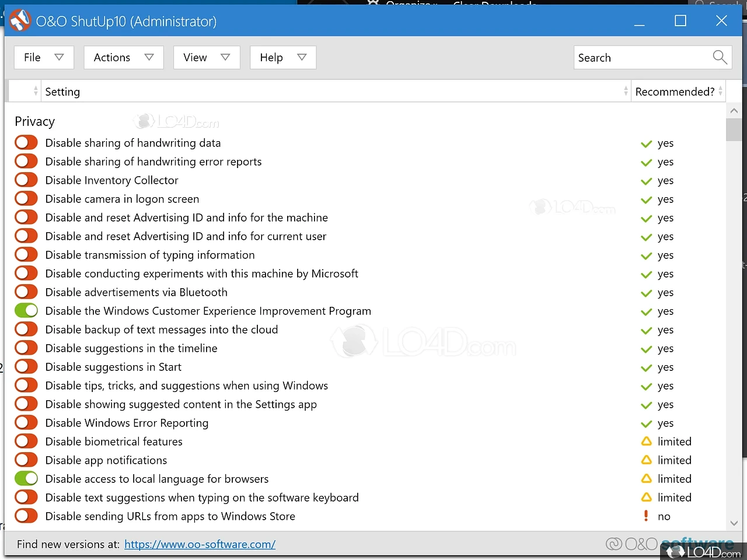Click sort arrows right of Setting column
Image resolution: width=747 pixels, height=560 pixels.
pyautogui.click(x=626, y=91)
